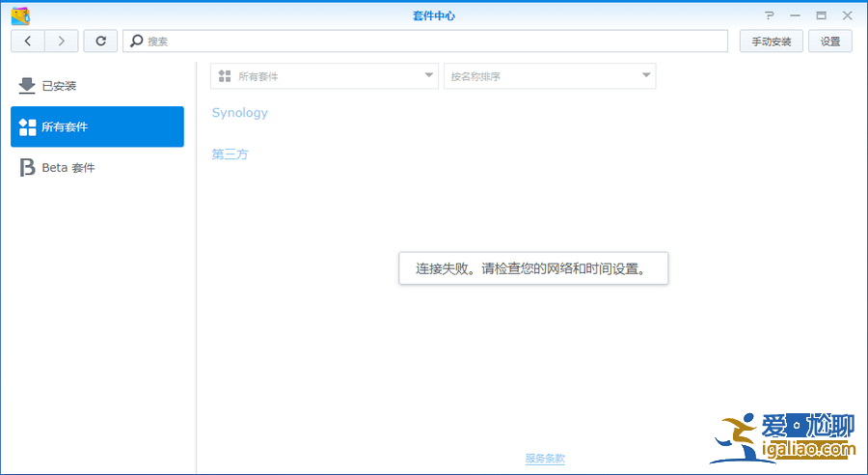Focus the 搜索 search field
Image resolution: width=868 pixels, height=475 pixels.
tap(425, 41)
